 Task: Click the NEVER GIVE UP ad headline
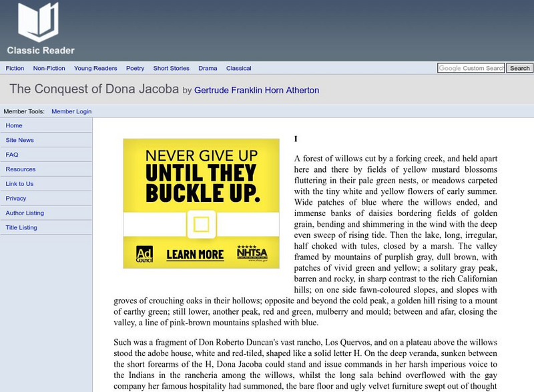(202, 156)
